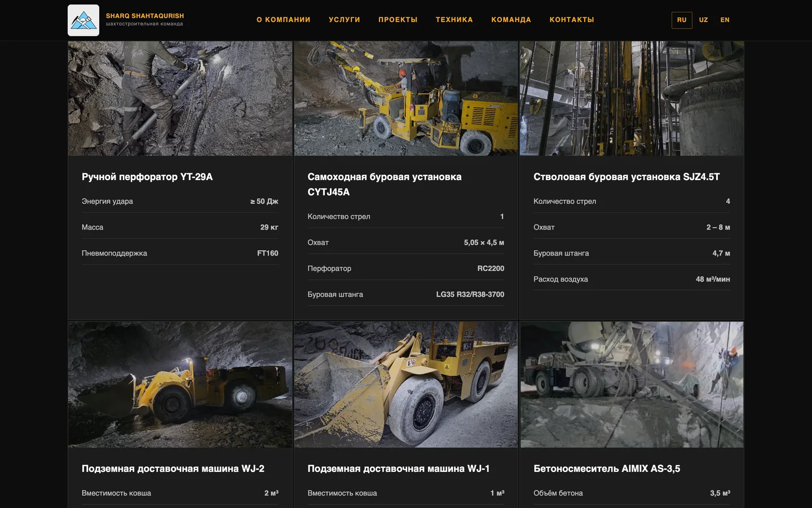Navigate to the КОМАНДА section
The height and width of the screenshot is (508, 812).
pos(511,20)
